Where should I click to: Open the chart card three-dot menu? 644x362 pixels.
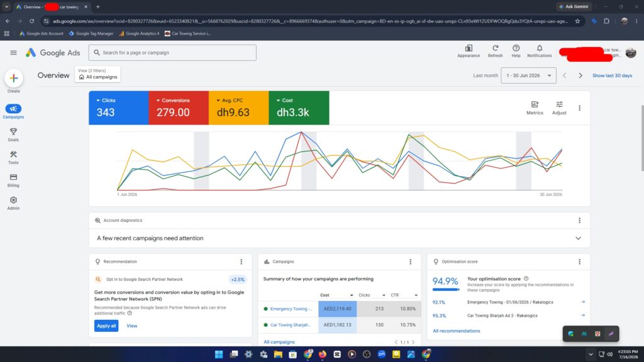[x=579, y=108]
